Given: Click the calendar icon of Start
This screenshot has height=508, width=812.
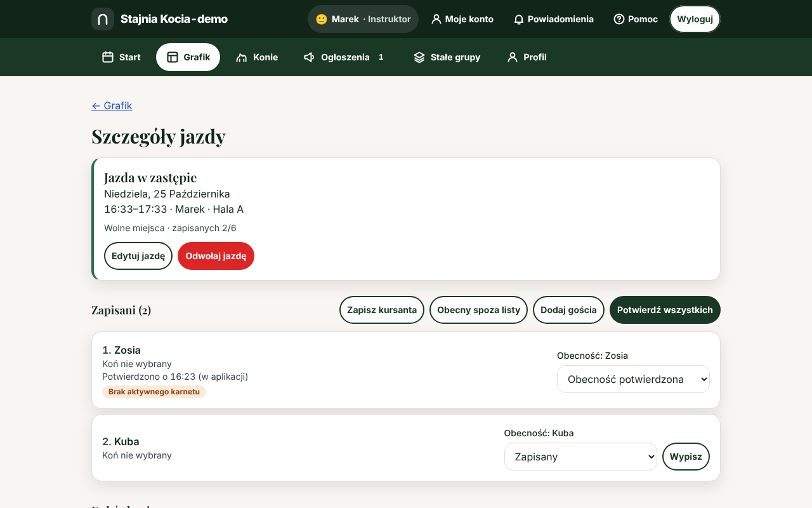Looking at the screenshot, I should [108, 57].
